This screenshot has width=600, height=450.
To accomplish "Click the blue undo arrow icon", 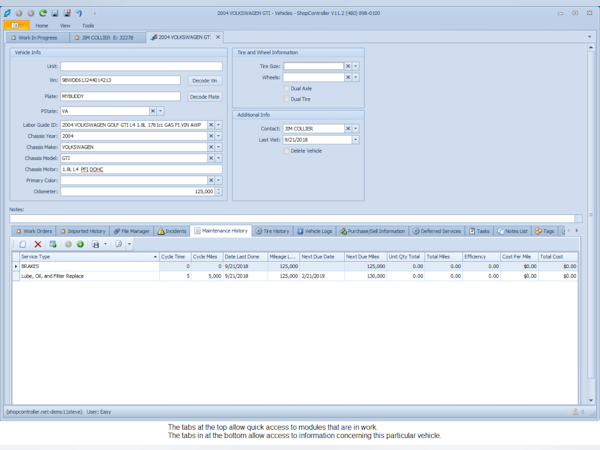I will (79, 13).
